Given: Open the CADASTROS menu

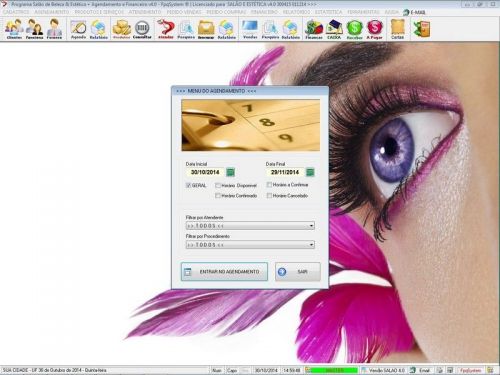Looking at the screenshot, I should (16, 12).
